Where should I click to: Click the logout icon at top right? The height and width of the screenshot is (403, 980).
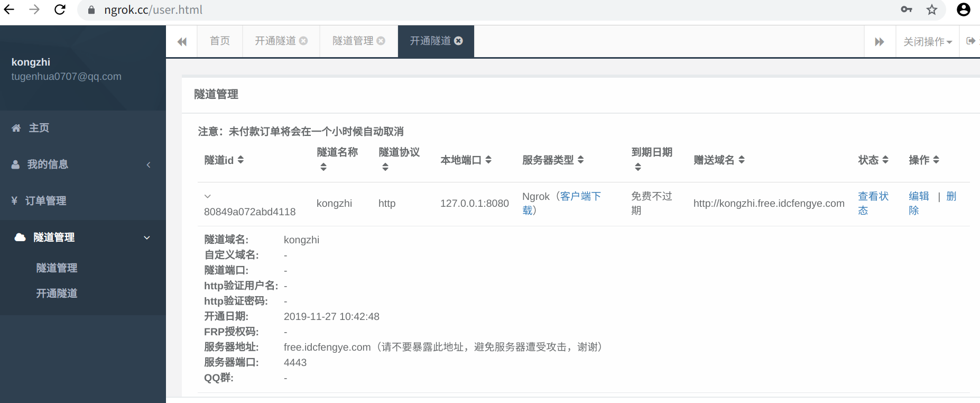970,41
